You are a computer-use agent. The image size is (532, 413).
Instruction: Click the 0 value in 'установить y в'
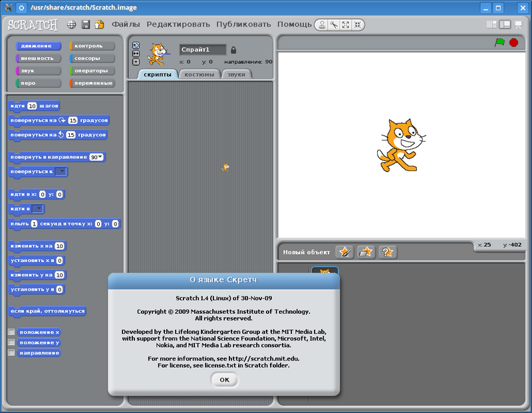click(x=59, y=289)
